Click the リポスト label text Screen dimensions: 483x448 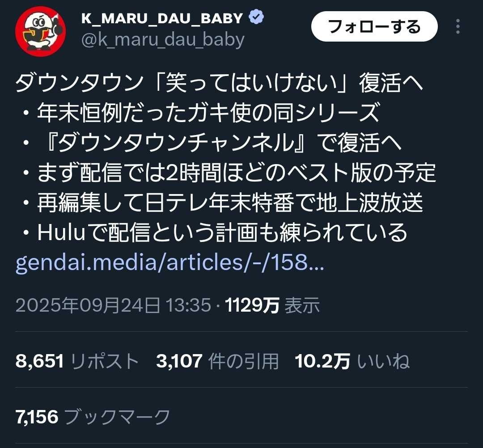coord(105,361)
